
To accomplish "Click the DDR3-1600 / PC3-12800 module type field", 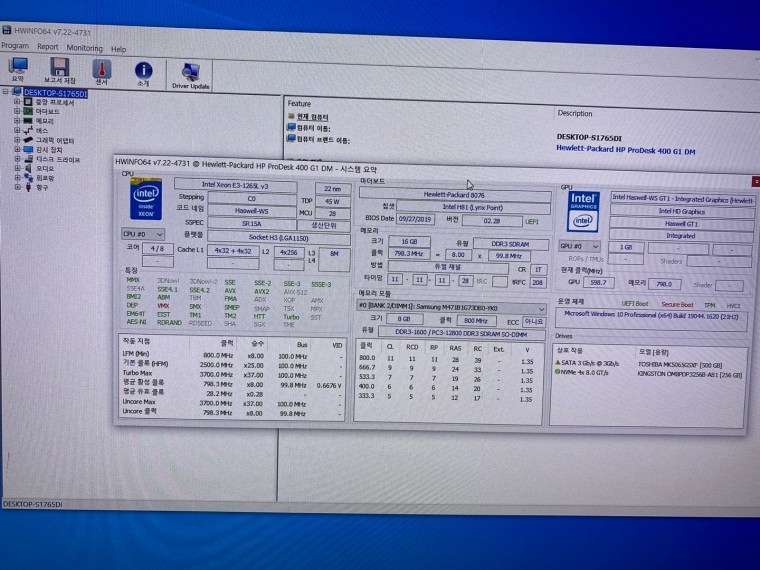I will click(x=461, y=333).
